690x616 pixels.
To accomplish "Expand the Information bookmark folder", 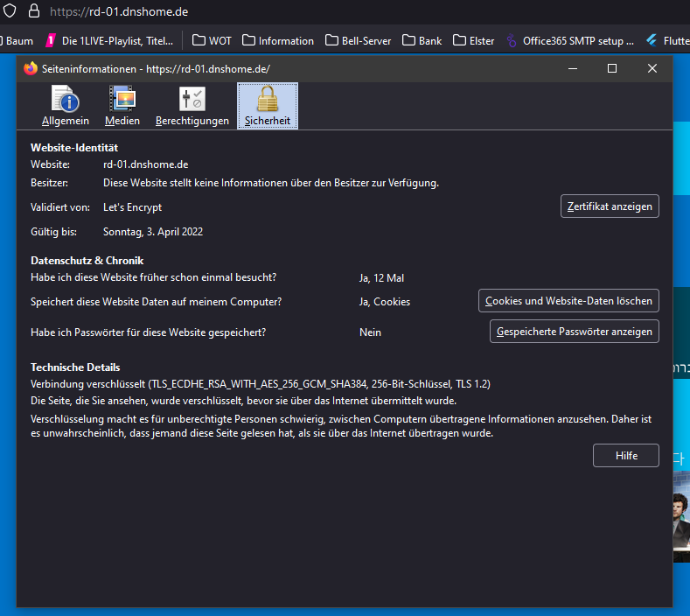I will pyautogui.click(x=278, y=40).
